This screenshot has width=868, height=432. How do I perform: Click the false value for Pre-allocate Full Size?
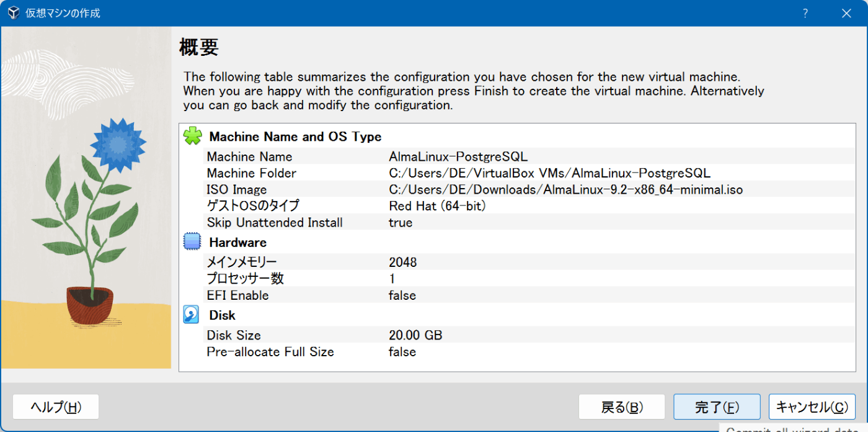pos(402,352)
